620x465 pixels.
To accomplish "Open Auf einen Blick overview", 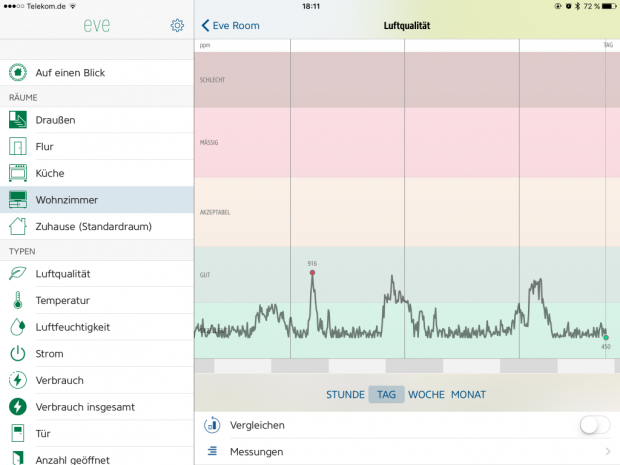I will coord(97,73).
